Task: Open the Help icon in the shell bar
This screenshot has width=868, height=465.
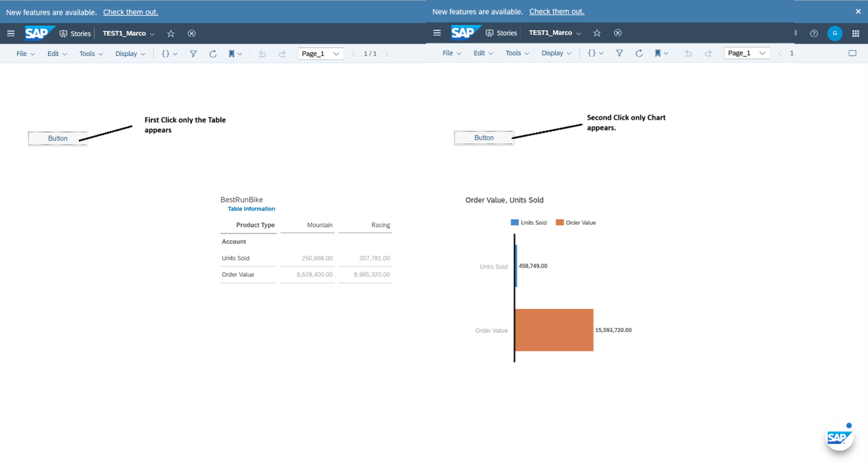Action: pyautogui.click(x=814, y=33)
